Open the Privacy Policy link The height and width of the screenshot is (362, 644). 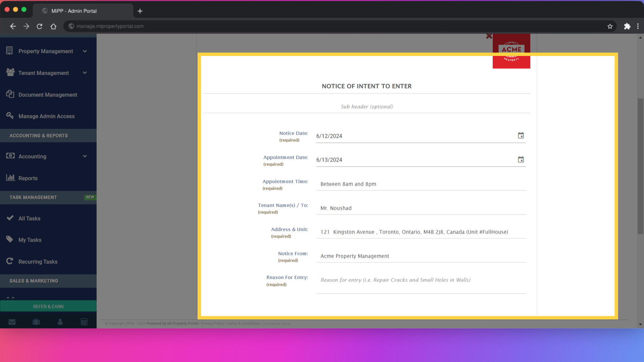(212, 323)
